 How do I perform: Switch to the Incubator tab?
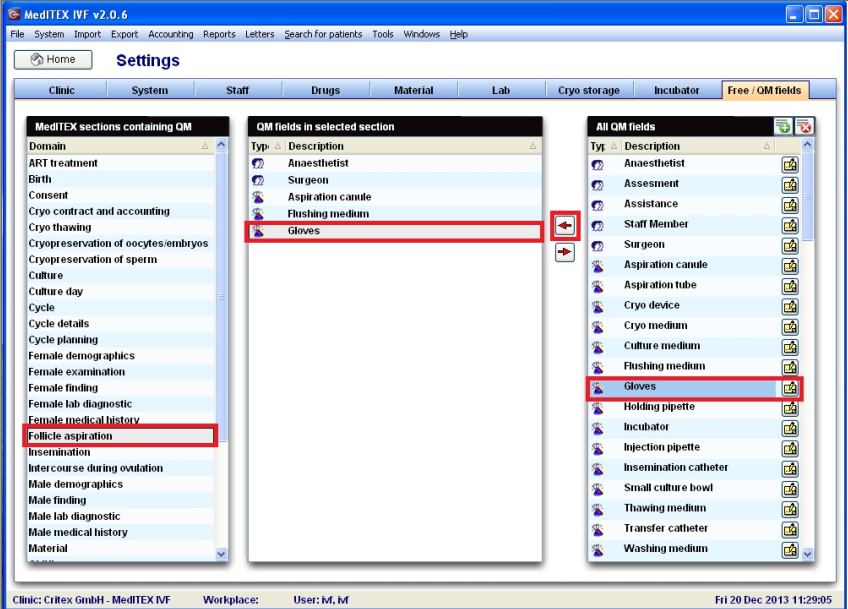[x=677, y=90]
